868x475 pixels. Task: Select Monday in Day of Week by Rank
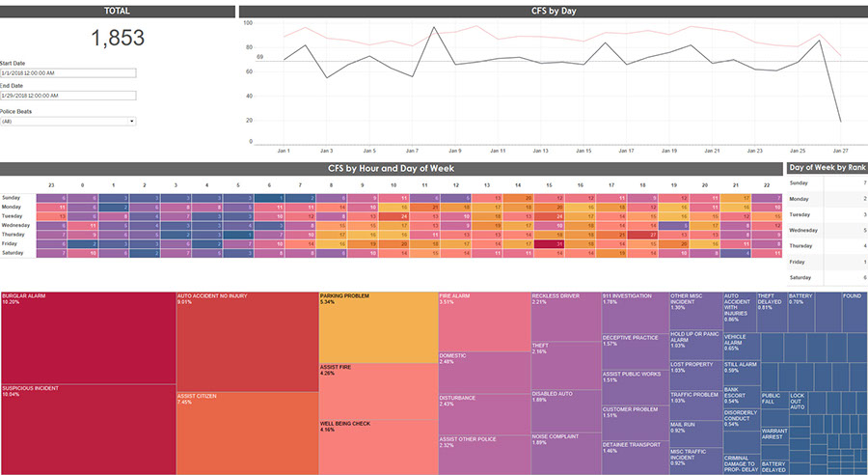click(x=800, y=198)
